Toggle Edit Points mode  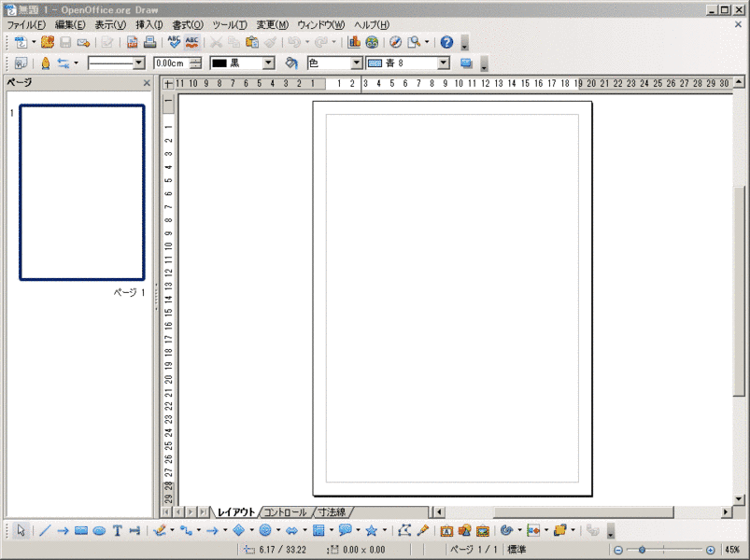(x=404, y=530)
